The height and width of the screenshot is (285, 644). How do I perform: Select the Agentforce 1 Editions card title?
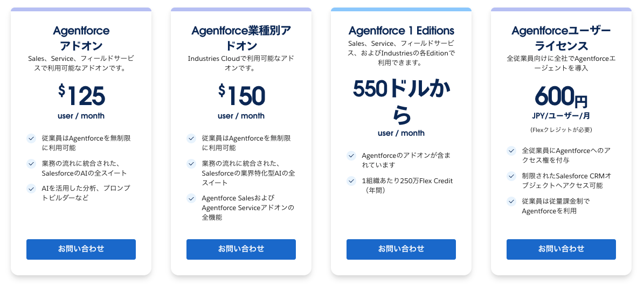coord(401,31)
